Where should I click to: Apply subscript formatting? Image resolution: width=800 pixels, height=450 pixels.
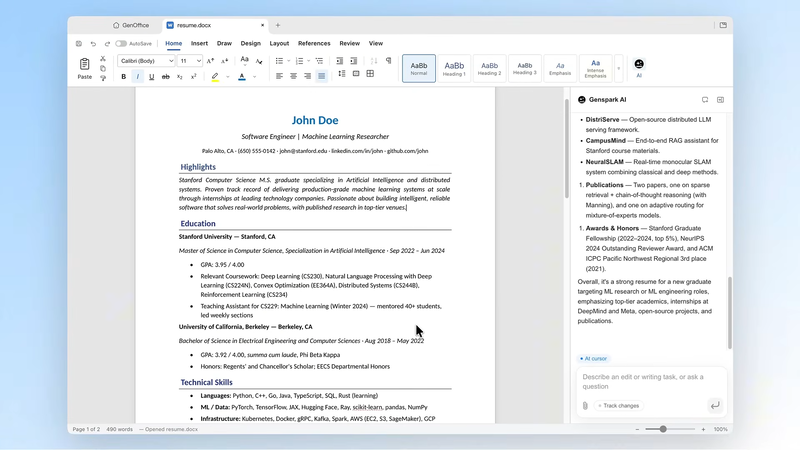tap(180, 77)
